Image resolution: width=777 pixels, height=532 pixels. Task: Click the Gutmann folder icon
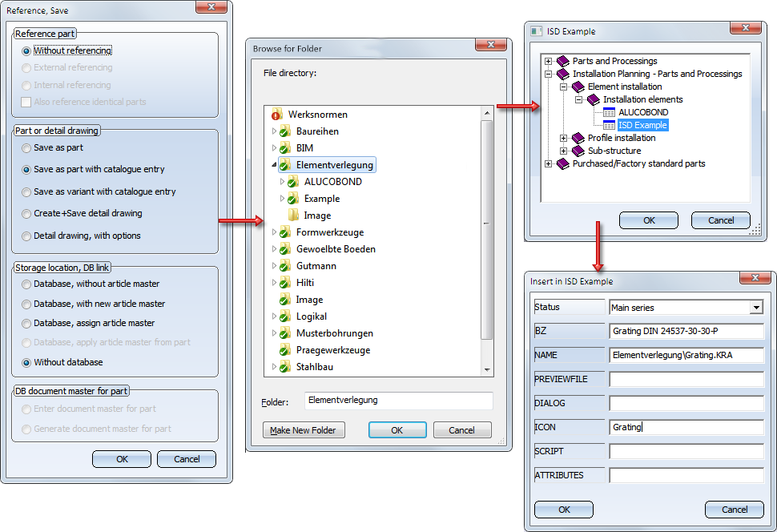coord(285,266)
